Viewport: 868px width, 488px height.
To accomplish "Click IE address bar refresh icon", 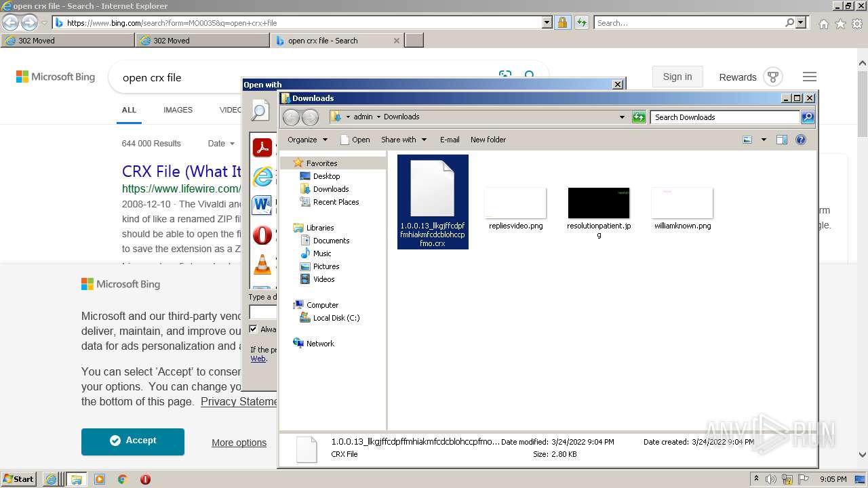I will [581, 23].
